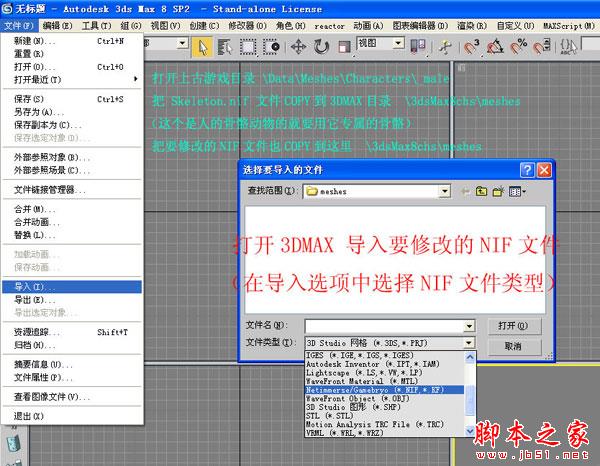The image size is (600, 466).
Task: Select VRML WRL file type option
Action: coord(385,433)
